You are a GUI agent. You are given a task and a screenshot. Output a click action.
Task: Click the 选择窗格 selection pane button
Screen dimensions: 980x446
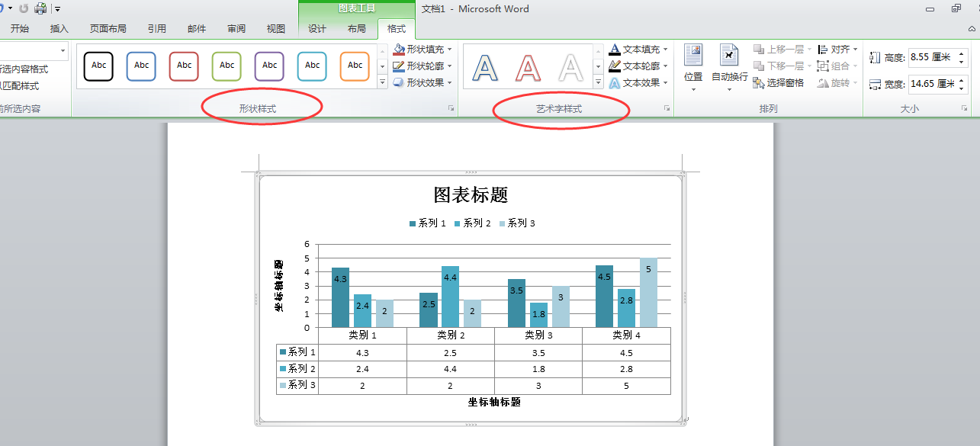[x=779, y=82]
